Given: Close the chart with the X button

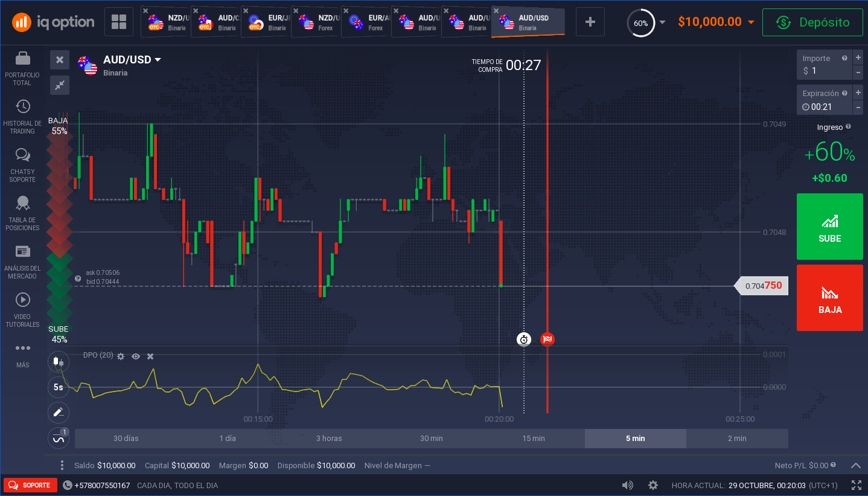Looking at the screenshot, I should coord(60,60).
